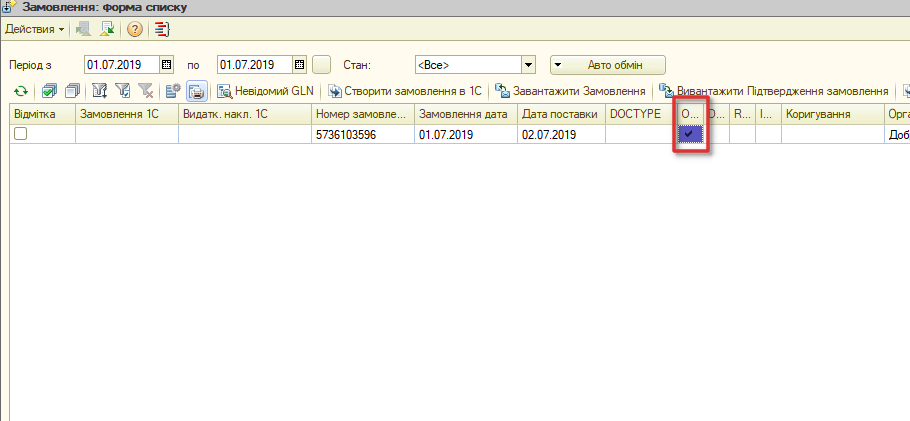910x421 pixels.
Task: Open the Авто обмін dropdown button
Action: pyautogui.click(x=608, y=64)
